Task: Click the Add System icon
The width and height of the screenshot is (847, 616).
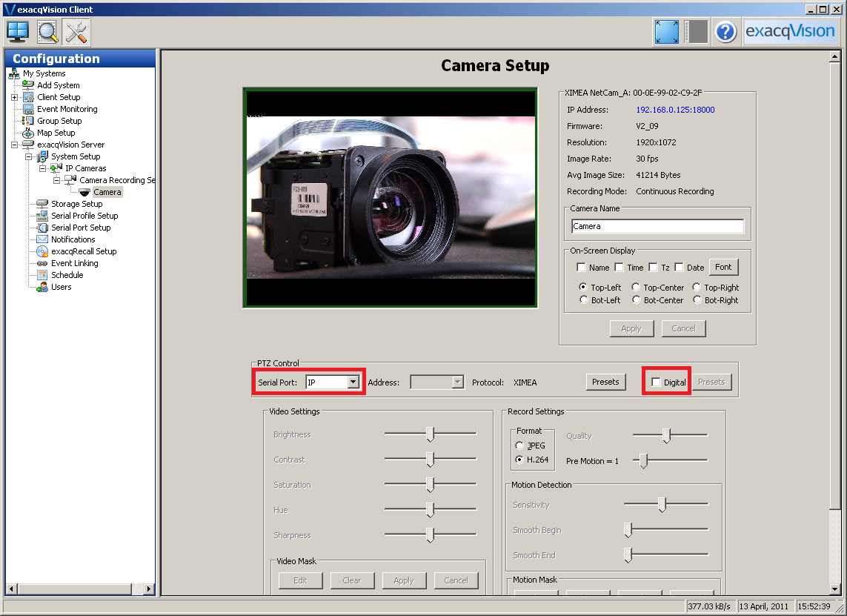Action: [x=28, y=85]
